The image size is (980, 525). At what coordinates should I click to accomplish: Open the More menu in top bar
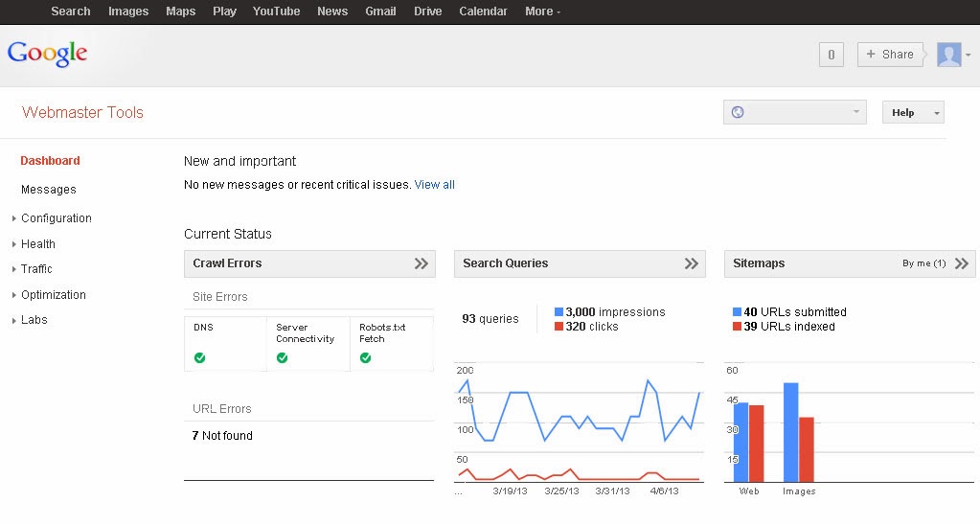(x=542, y=11)
